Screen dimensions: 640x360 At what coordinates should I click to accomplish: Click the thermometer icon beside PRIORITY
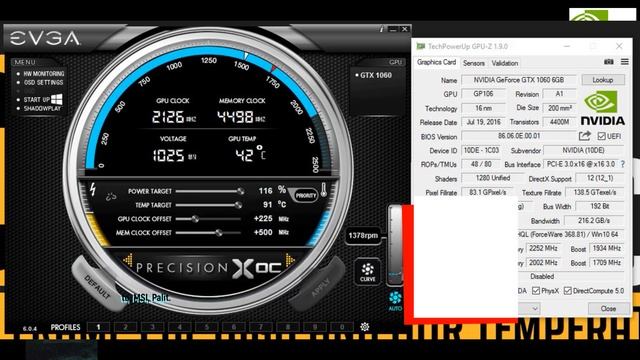pos(324,190)
